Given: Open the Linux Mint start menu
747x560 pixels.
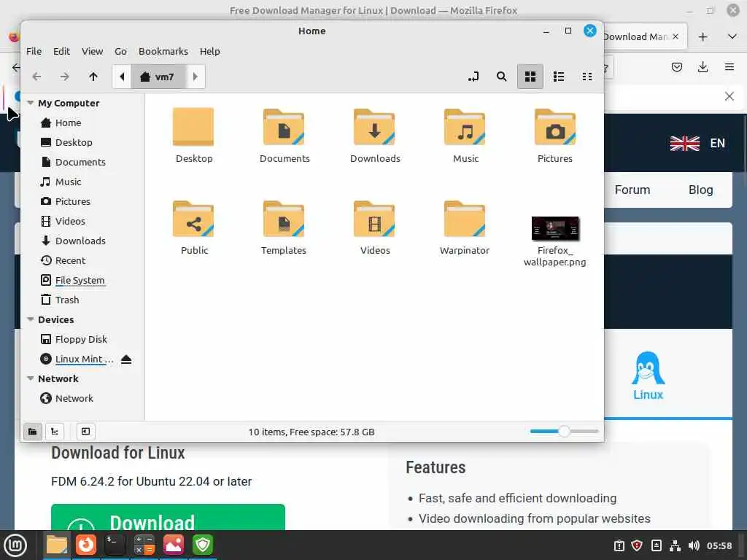Looking at the screenshot, I should (15, 545).
